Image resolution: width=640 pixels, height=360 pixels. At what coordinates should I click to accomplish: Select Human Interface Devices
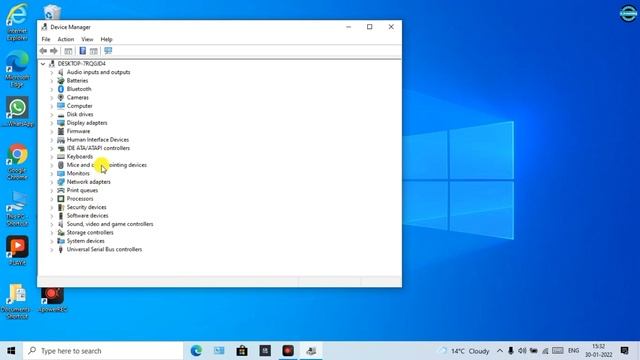pyautogui.click(x=98, y=140)
